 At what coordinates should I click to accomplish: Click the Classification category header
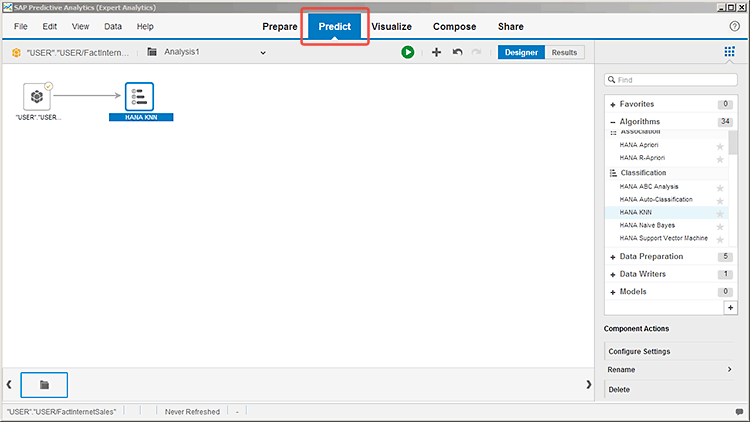[x=643, y=173]
